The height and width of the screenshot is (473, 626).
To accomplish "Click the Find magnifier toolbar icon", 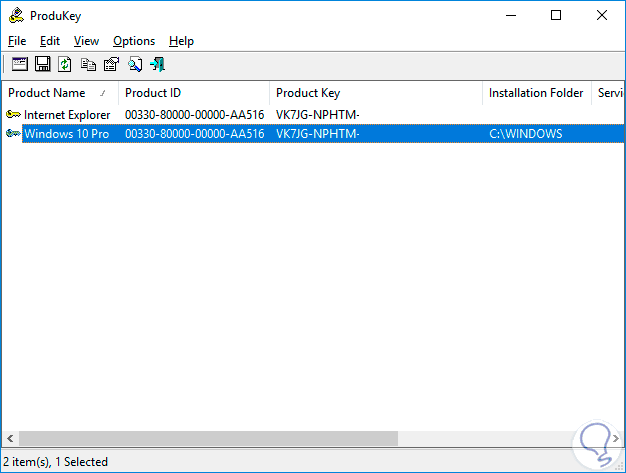I will pos(135,64).
